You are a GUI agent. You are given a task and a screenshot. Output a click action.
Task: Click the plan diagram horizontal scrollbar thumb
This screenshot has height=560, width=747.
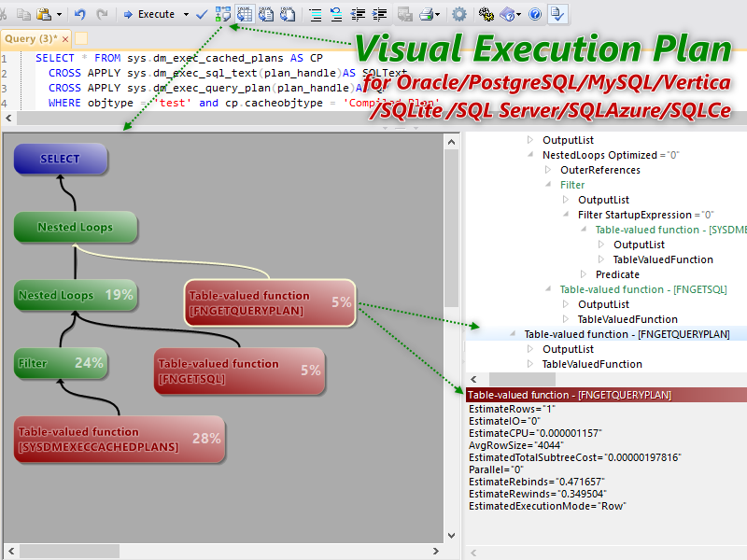click(69, 551)
